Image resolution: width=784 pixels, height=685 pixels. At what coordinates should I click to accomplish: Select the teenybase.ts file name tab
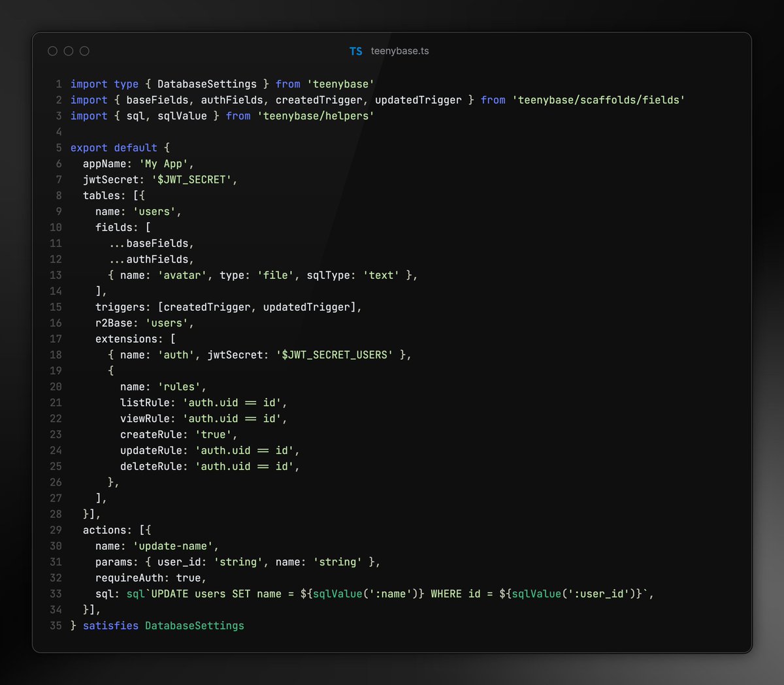[400, 51]
